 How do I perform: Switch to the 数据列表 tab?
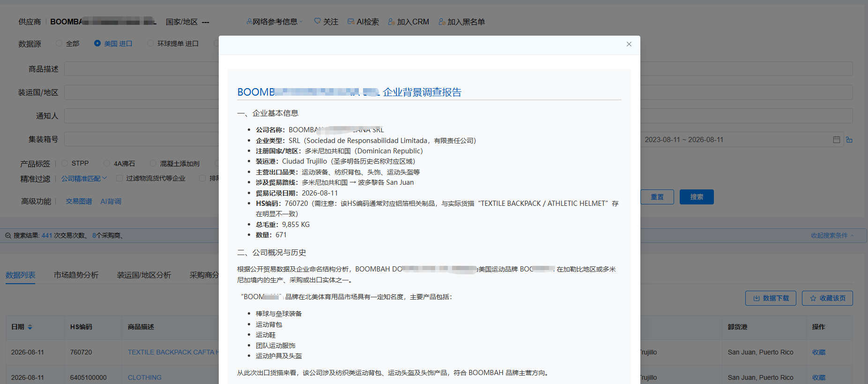tap(21, 275)
